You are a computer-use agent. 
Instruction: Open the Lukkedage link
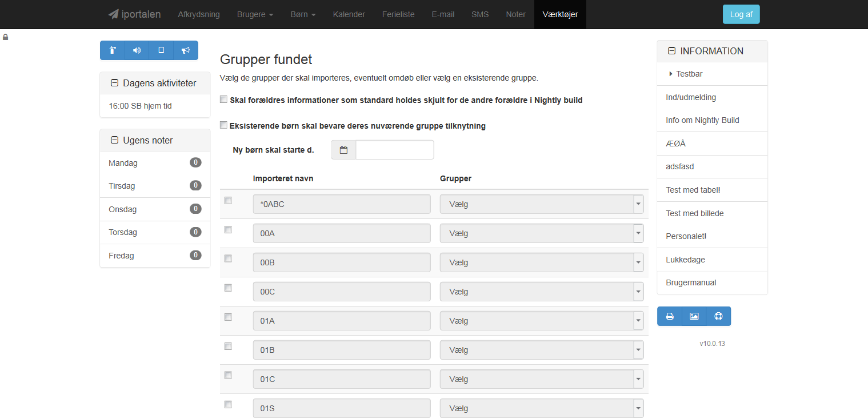712,260
